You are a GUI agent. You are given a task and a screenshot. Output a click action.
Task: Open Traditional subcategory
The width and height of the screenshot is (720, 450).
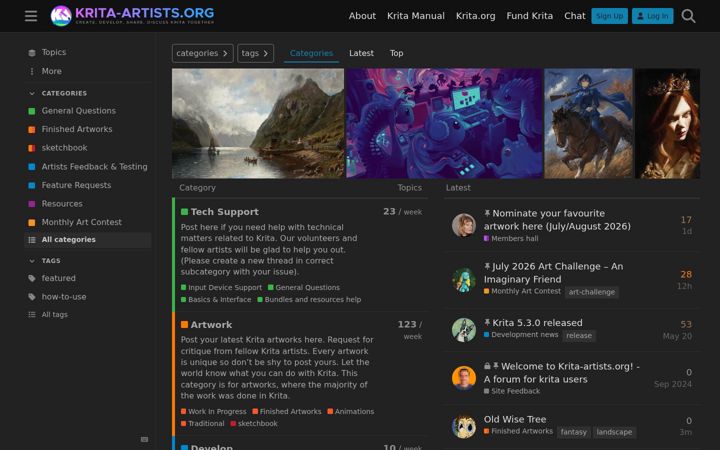(202, 423)
